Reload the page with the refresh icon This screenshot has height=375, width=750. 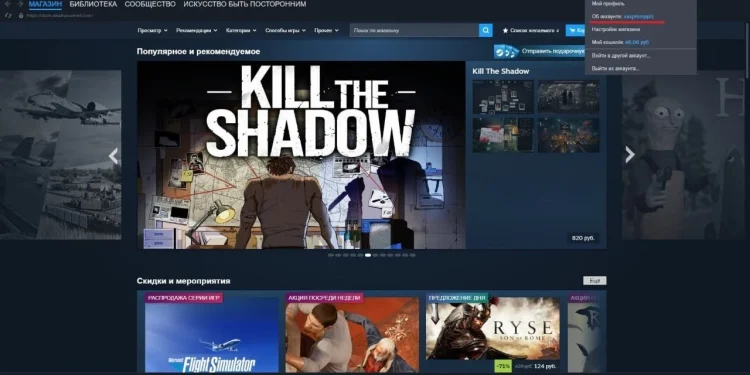coord(8,15)
